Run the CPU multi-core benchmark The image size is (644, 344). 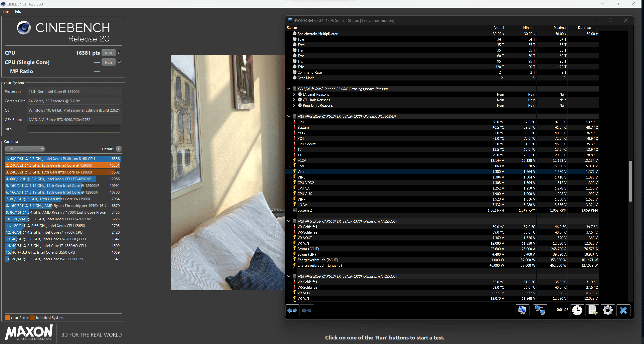109,53
